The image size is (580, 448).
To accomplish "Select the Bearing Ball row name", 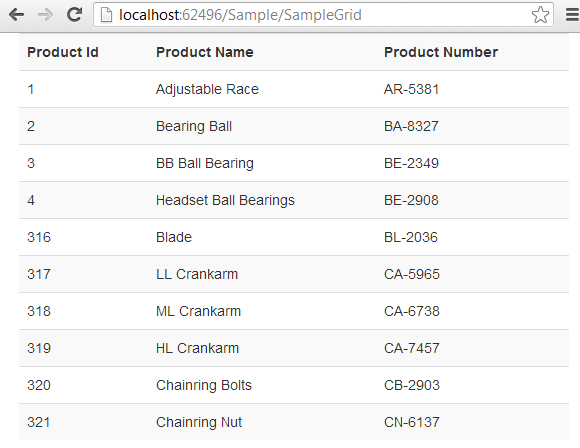I will click(x=194, y=127).
